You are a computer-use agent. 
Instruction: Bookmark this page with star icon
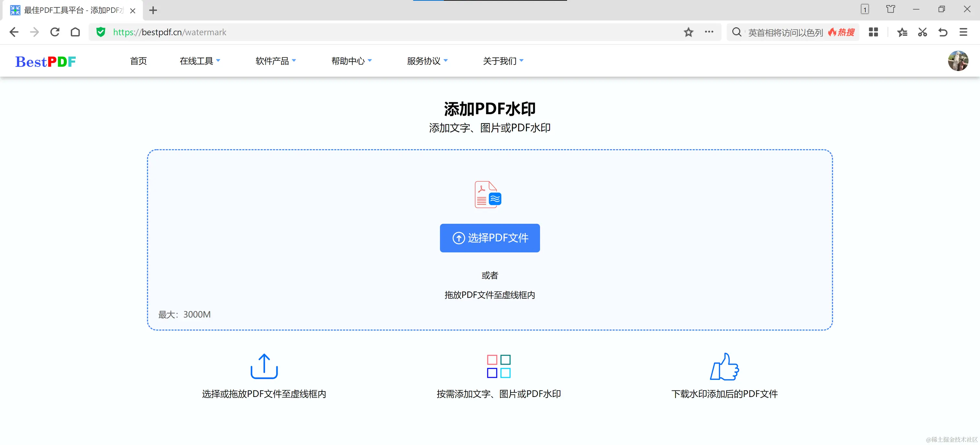click(688, 32)
